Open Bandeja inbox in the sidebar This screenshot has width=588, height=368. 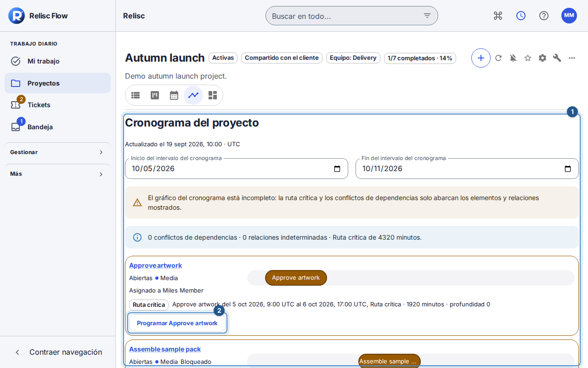[x=58, y=127]
